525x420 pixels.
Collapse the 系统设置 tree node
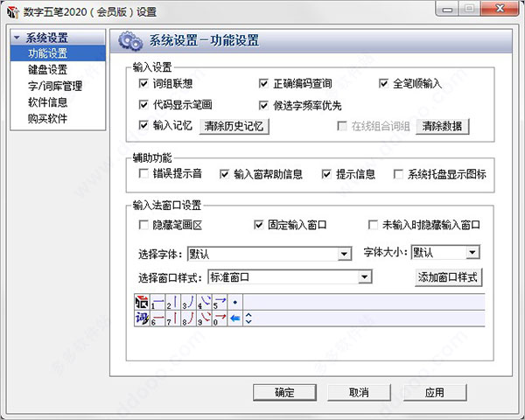[x=17, y=38]
